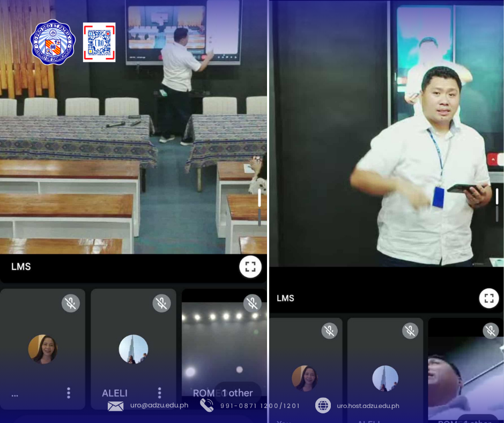Open three-dot options on left ALELI tile
The height and width of the screenshot is (423, 504).
[159, 393]
